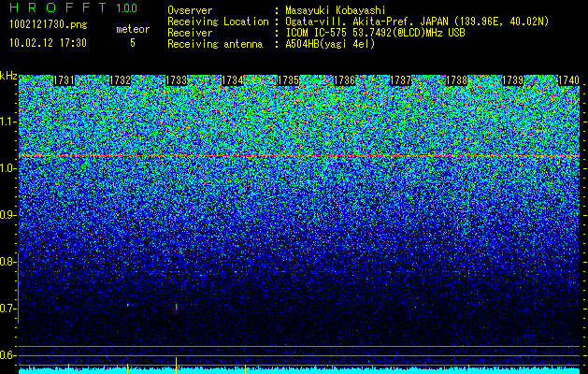Click the HROFFT program title
588x374 pixels.
tap(58, 7)
